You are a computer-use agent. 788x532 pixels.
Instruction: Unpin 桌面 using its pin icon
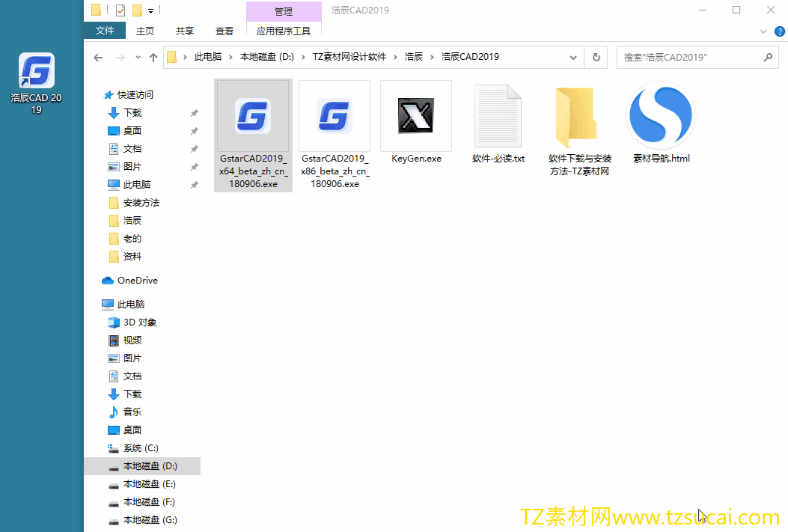click(x=194, y=131)
